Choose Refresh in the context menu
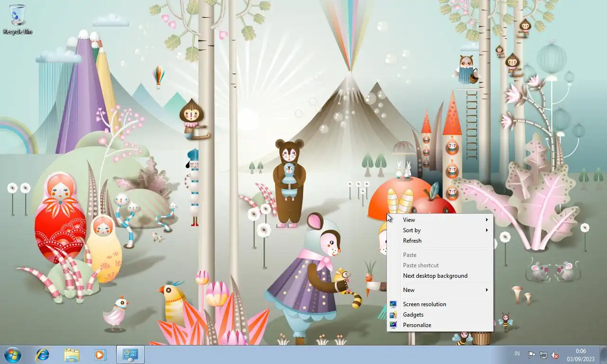 440,241
